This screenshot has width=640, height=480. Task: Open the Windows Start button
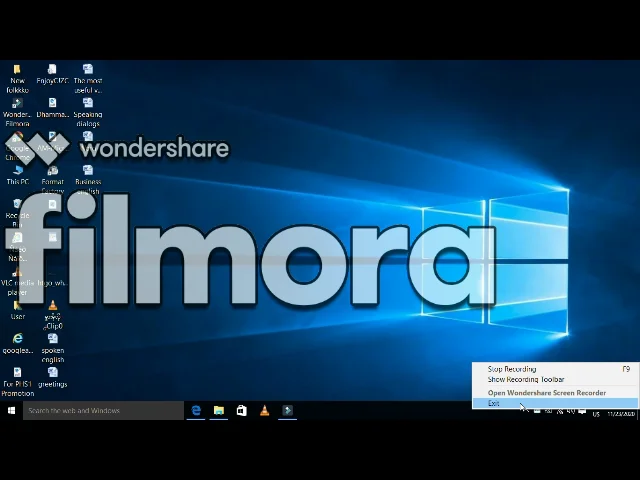point(11,411)
